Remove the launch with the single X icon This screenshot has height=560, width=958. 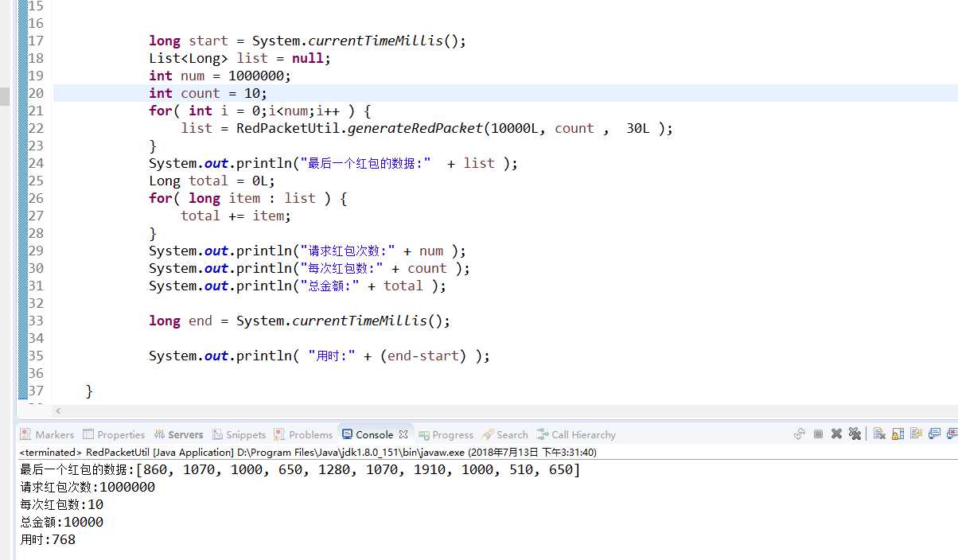pos(836,434)
